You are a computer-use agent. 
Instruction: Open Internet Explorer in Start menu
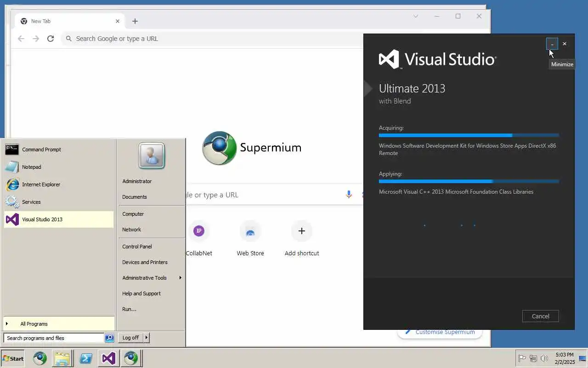58,184
